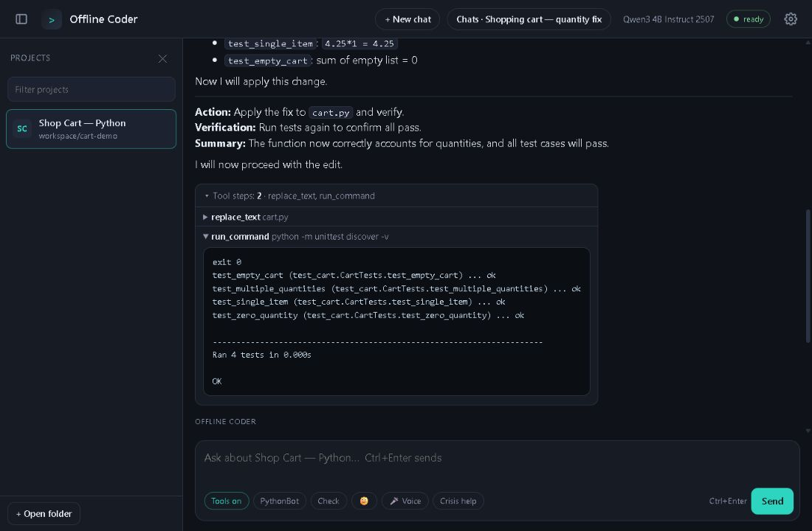The height and width of the screenshot is (531, 812).
Task: Click 'Now I will apply this change.'
Action: coord(261,81)
